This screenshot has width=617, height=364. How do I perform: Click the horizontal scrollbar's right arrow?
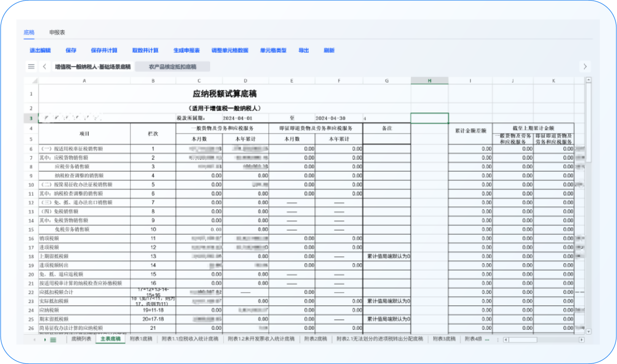coord(581,340)
